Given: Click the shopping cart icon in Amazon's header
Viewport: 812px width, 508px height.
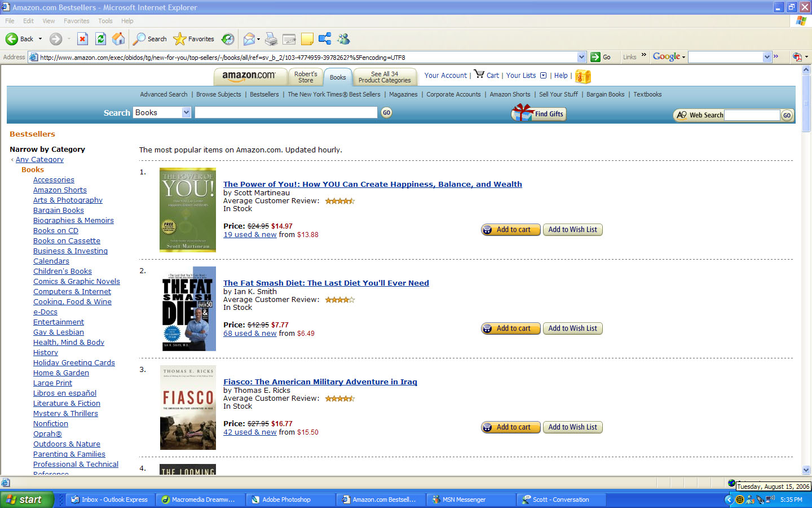Looking at the screenshot, I should (x=479, y=74).
